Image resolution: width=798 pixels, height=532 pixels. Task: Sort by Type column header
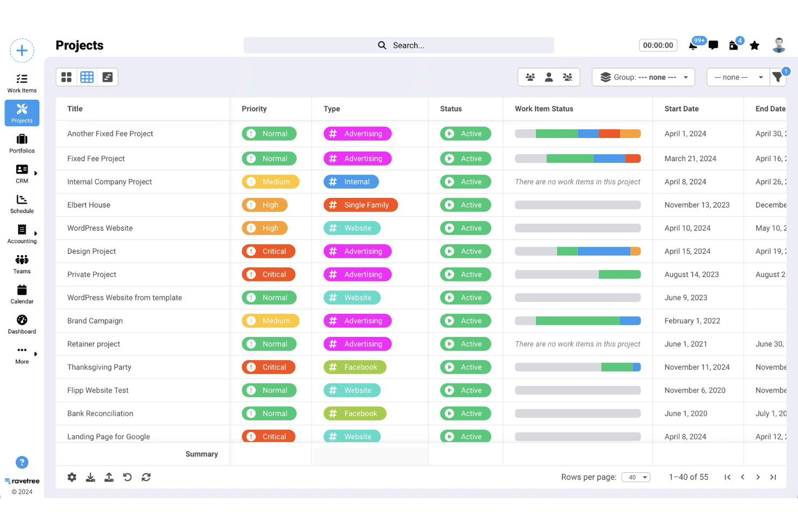[332, 109]
